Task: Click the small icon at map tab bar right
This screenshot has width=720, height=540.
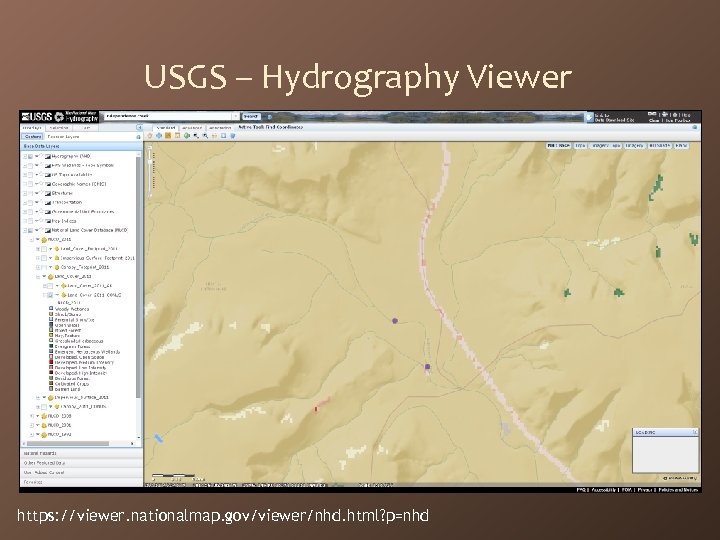Action: tap(695, 128)
